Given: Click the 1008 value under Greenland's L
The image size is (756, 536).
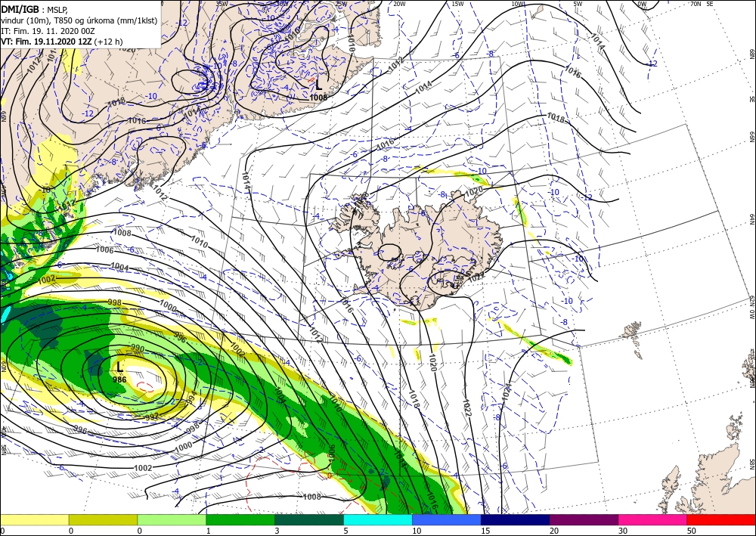Looking at the screenshot, I should [318, 98].
